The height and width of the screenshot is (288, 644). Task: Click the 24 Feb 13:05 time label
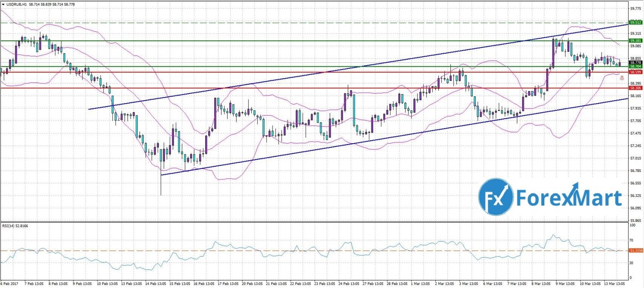click(348, 284)
